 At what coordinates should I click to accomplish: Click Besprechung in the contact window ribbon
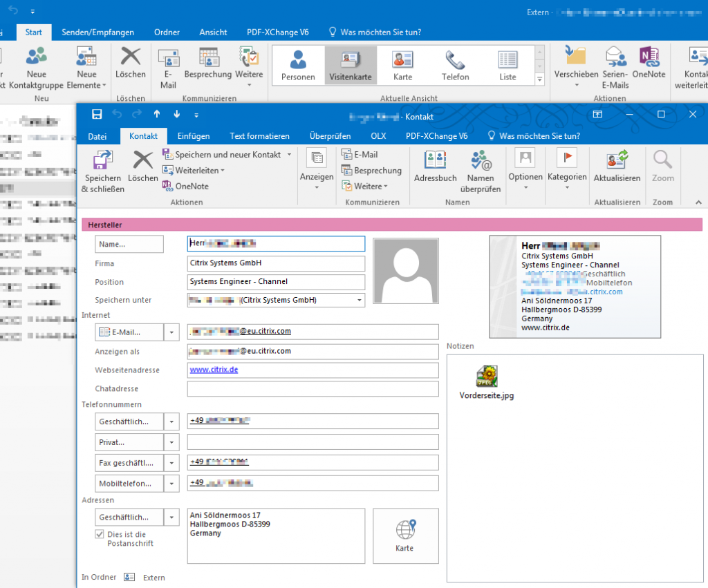(371, 170)
